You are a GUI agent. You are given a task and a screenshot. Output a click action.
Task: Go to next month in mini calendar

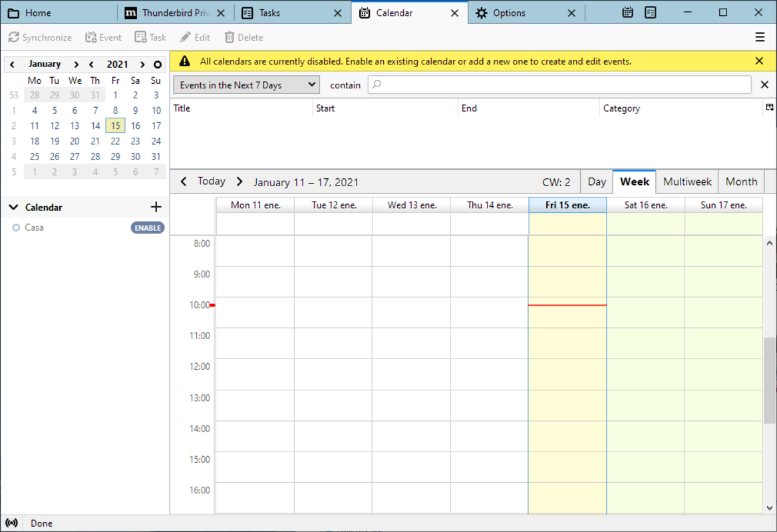click(x=77, y=65)
